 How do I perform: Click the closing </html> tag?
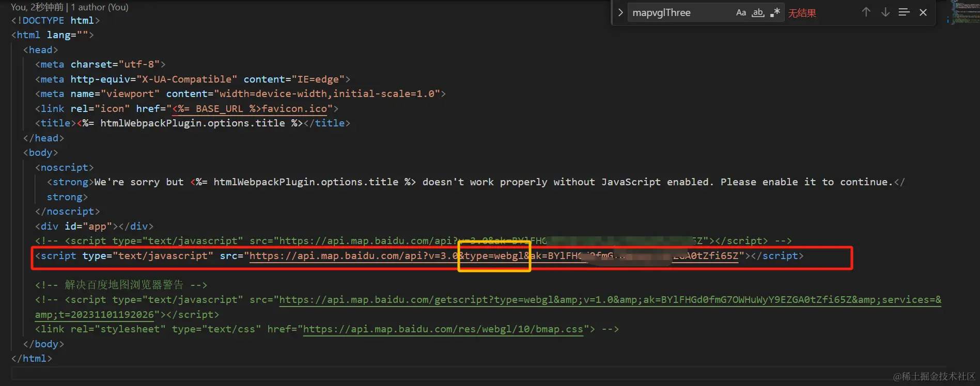point(32,359)
